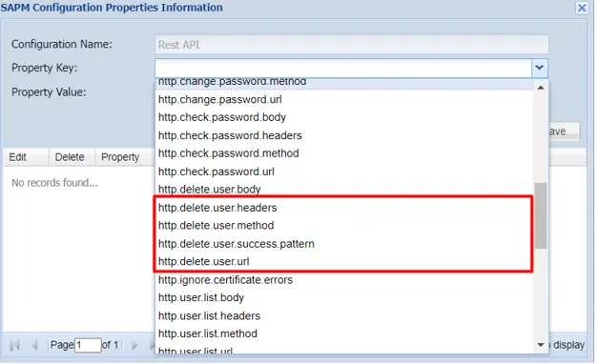This screenshot has height=364, width=599.
Task: Pick http.user.list.body entry
Action: coord(343,297)
